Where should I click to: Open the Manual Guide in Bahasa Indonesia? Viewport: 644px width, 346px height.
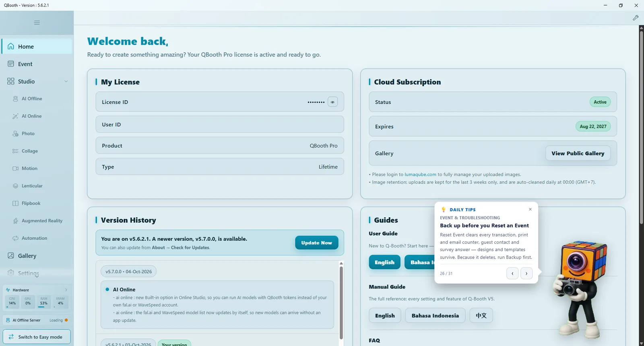tap(435, 315)
